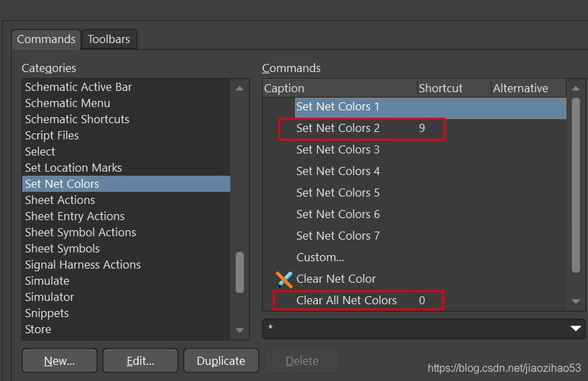Open the Commands tab
This screenshot has width=588, height=381.
point(46,39)
